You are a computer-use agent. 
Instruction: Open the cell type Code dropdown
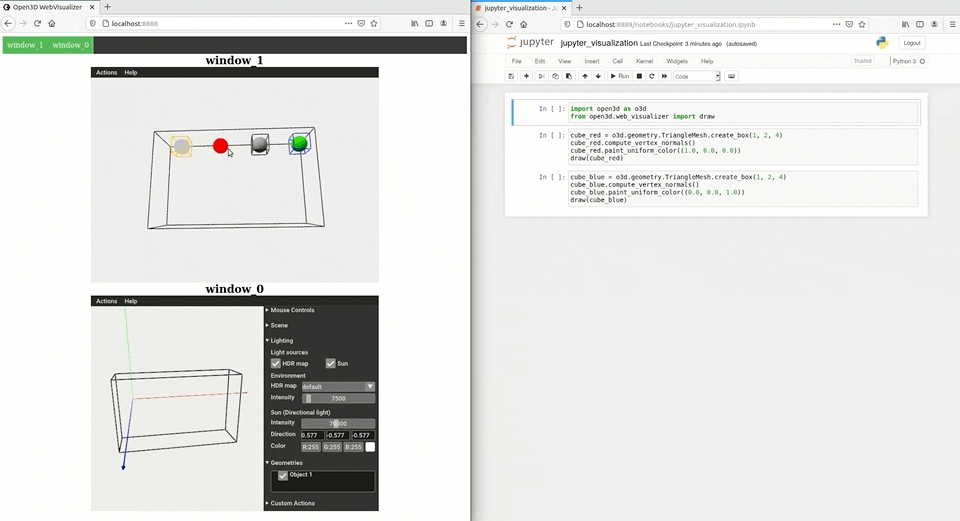pyautogui.click(x=696, y=76)
